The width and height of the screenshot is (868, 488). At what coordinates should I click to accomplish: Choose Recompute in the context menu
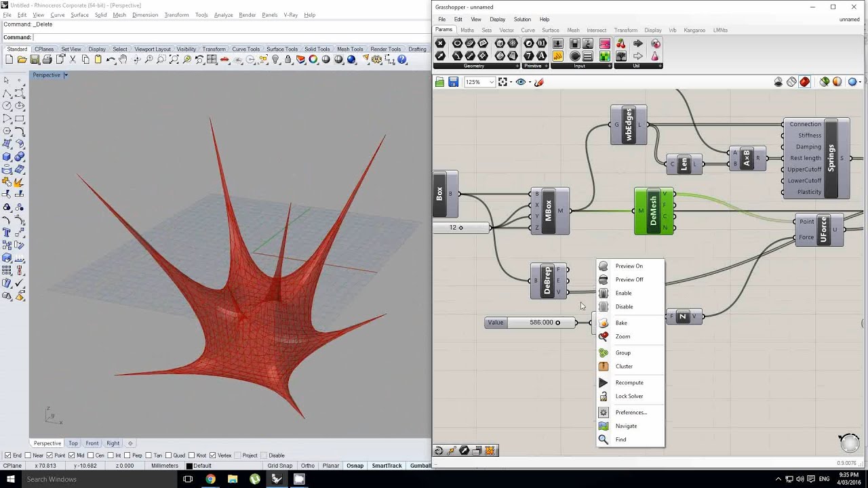tap(629, 382)
